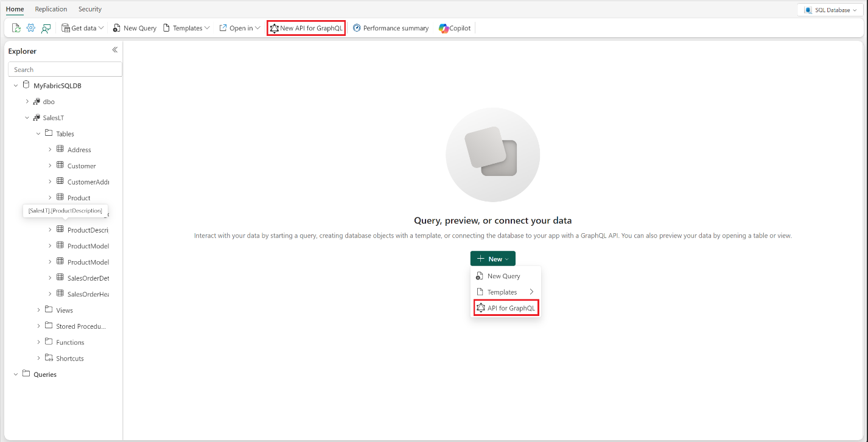This screenshot has width=868, height=442.
Task: Click the New API for GraphQL button
Action: 306,28
